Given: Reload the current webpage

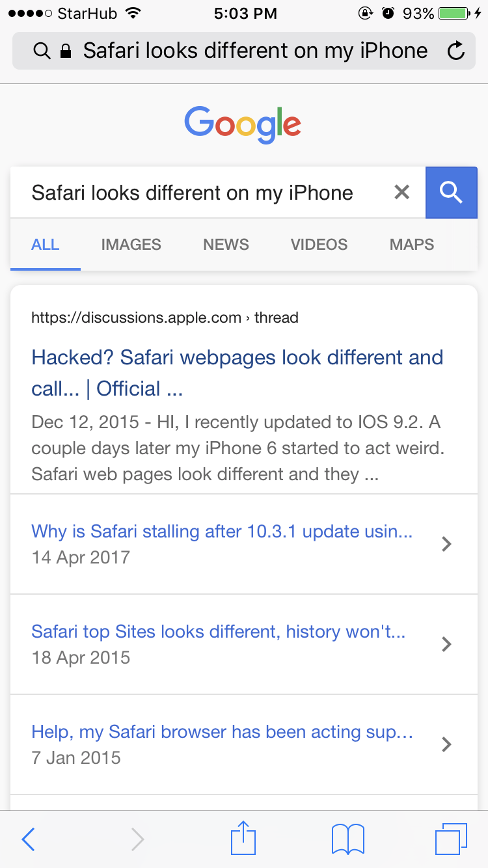Looking at the screenshot, I should pyautogui.click(x=455, y=50).
